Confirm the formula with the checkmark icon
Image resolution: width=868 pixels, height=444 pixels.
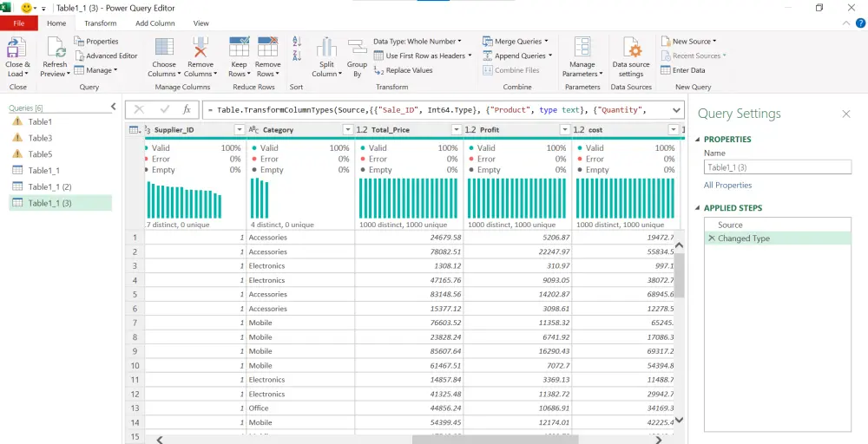click(164, 109)
